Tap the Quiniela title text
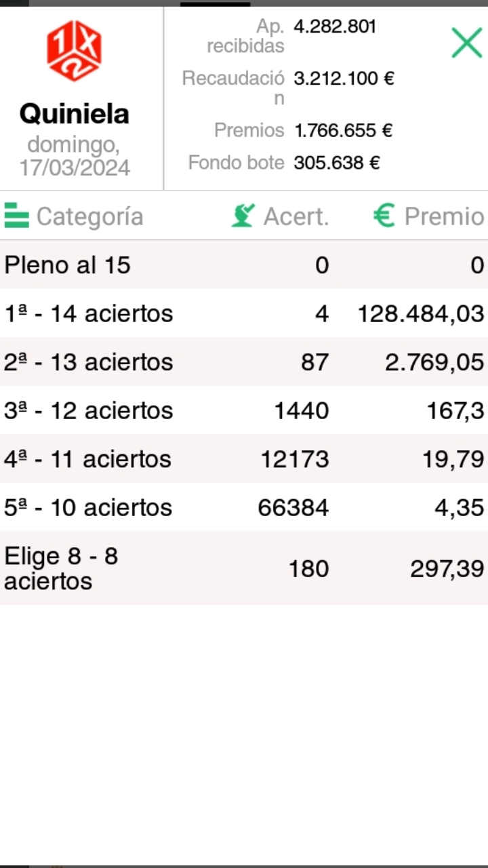The height and width of the screenshot is (868, 488). [74, 114]
